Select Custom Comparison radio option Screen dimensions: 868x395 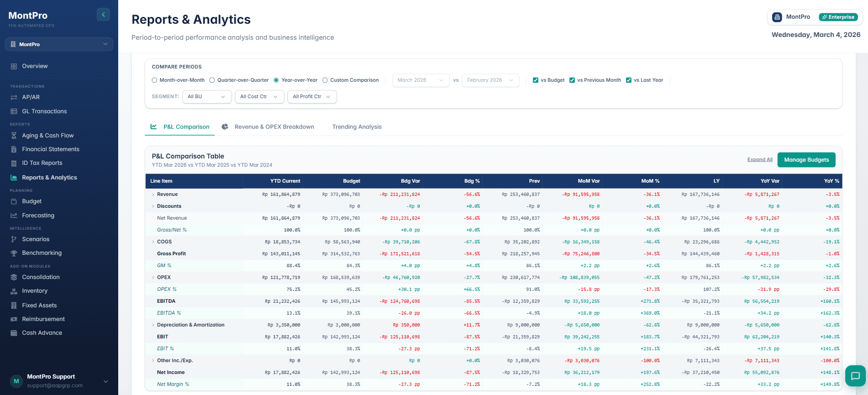(x=325, y=80)
